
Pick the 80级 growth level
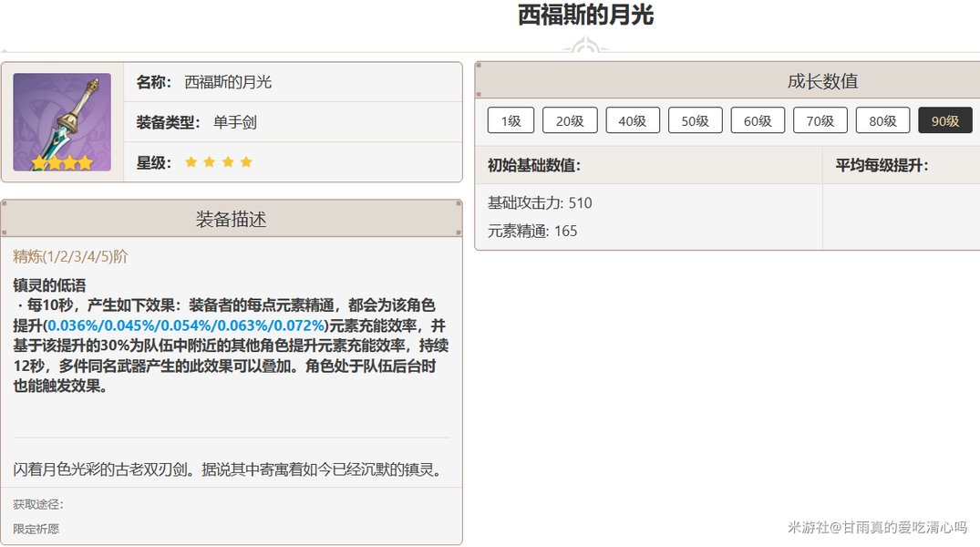tap(882, 120)
